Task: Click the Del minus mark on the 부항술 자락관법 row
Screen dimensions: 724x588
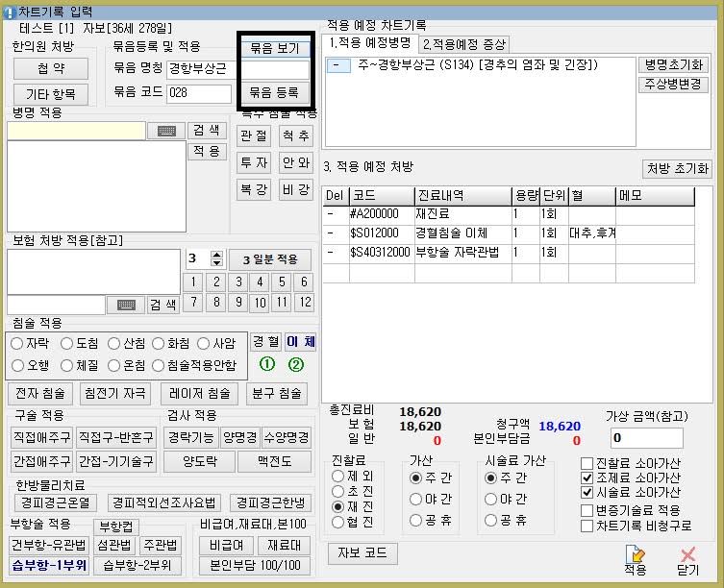Action: tap(330, 253)
